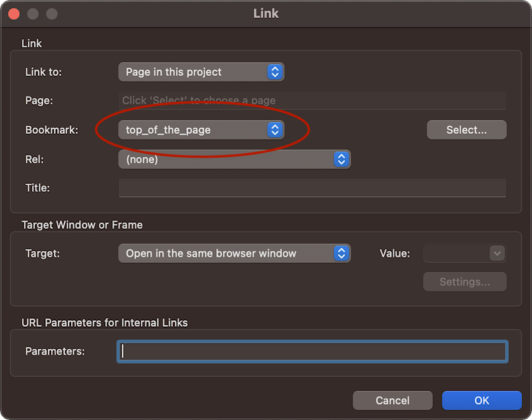Click the 'Link' window title bar
Image resolution: width=532 pixels, height=420 pixels.
pyautogui.click(x=266, y=13)
